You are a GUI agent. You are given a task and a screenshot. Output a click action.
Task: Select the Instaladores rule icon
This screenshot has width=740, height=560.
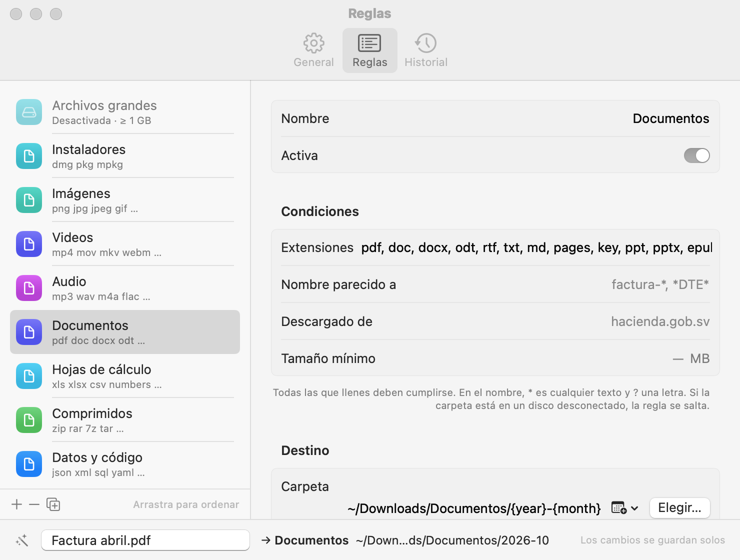tap(29, 156)
